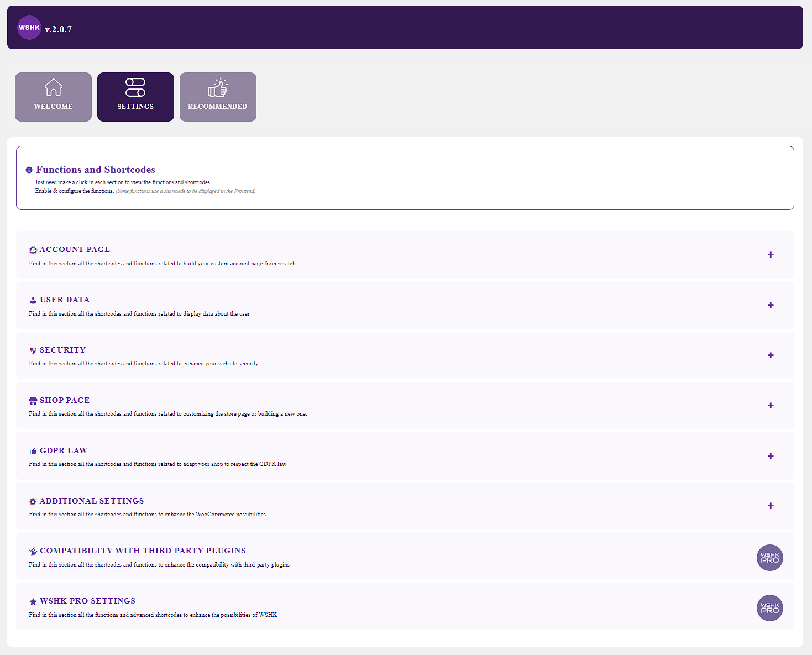Expand the Account Page section with plus
The image size is (812, 655).
(x=771, y=255)
